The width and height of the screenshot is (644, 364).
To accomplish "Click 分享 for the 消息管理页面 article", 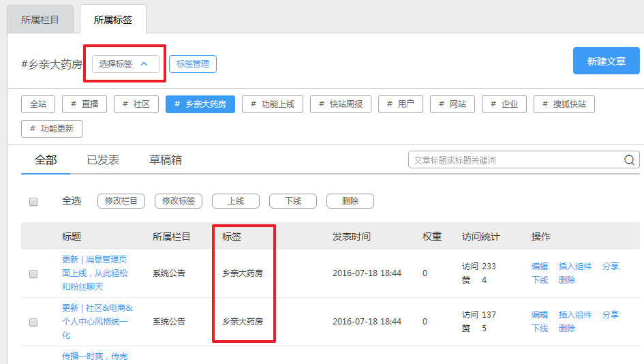I will click(611, 267).
